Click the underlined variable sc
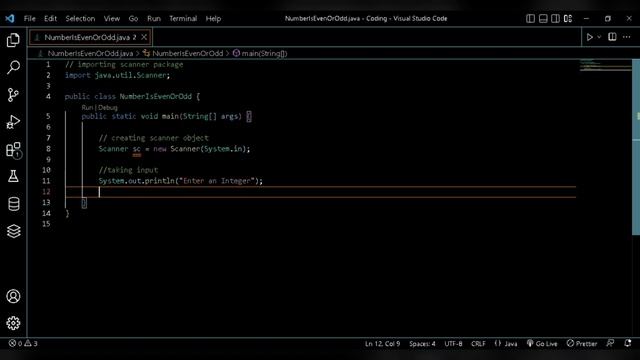This screenshot has width=640, height=360. 136,149
